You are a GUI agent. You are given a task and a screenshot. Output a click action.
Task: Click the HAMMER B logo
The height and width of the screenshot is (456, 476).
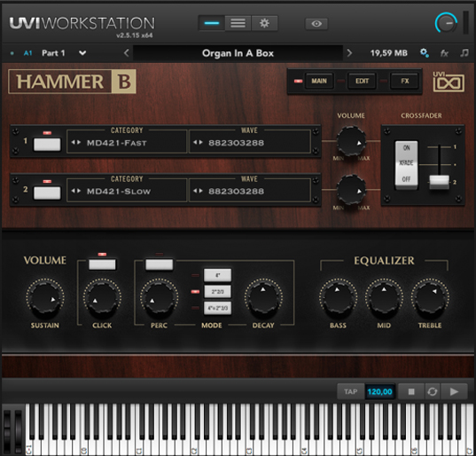[73, 82]
